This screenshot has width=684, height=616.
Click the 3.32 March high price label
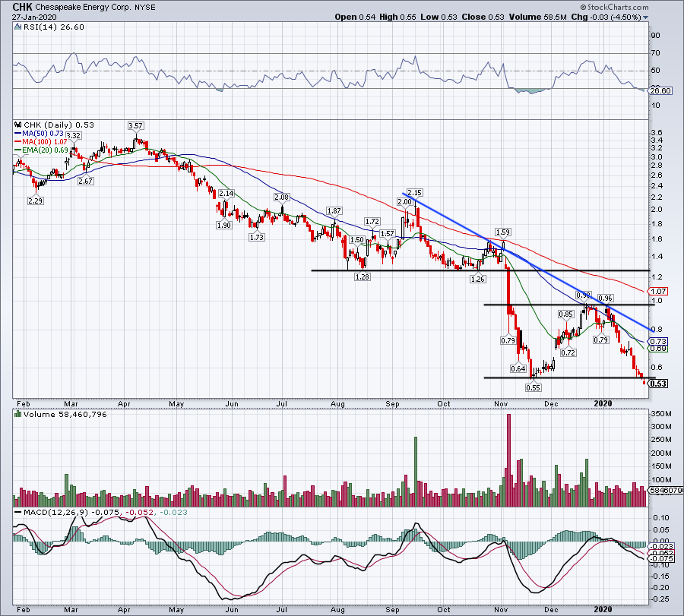click(73, 136)
